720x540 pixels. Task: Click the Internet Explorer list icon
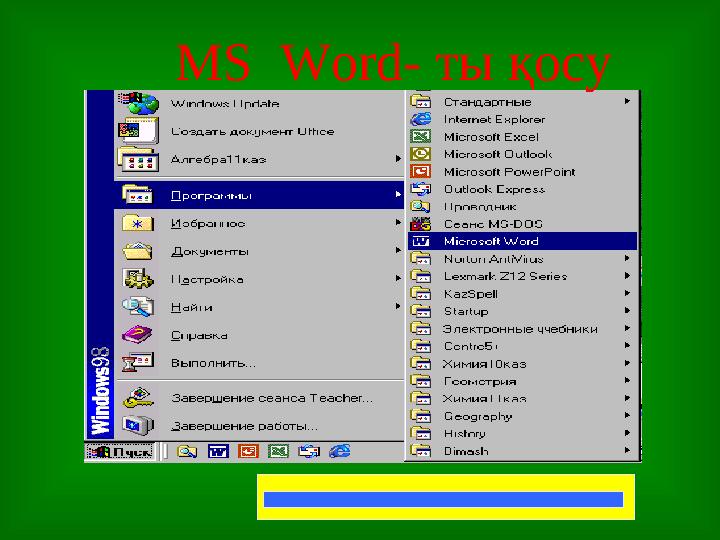[421, 119]
